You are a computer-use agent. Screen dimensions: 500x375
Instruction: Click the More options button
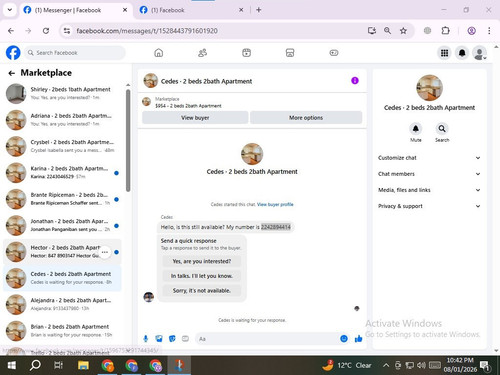(x=306, y=118)
